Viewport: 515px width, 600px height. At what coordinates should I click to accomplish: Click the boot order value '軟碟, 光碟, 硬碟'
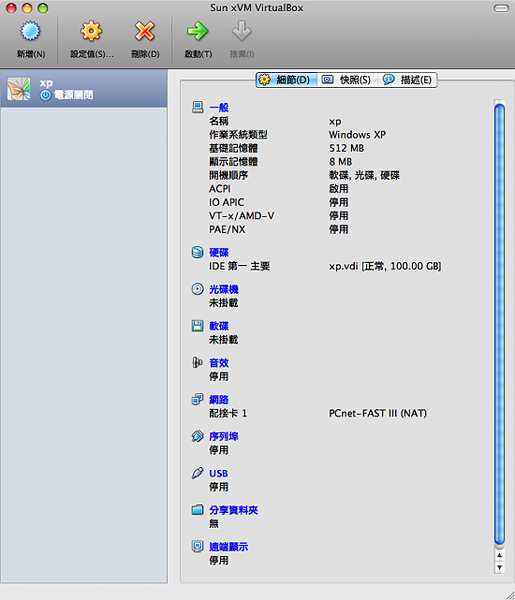364,175
